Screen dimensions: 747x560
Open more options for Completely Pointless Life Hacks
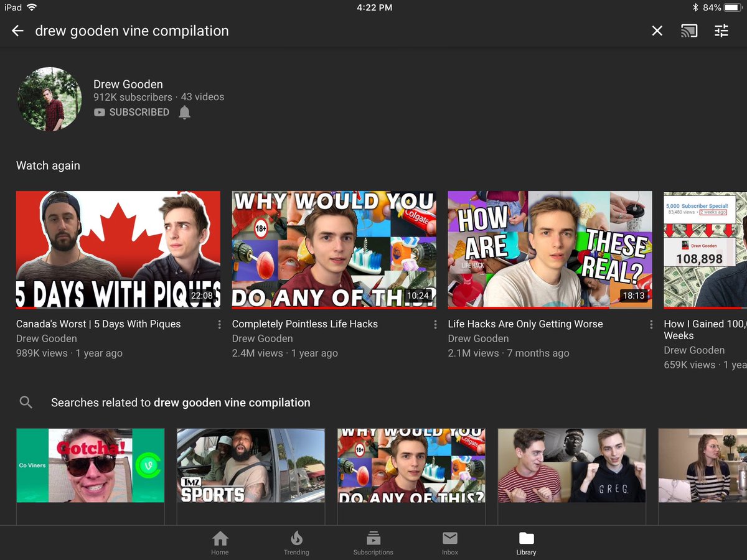(x=435, y=325)
